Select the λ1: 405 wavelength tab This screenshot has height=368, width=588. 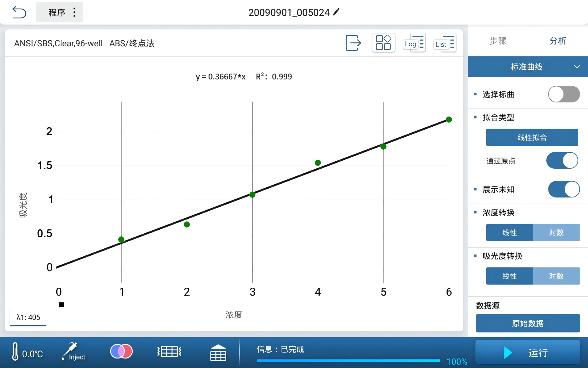[28, 317]
